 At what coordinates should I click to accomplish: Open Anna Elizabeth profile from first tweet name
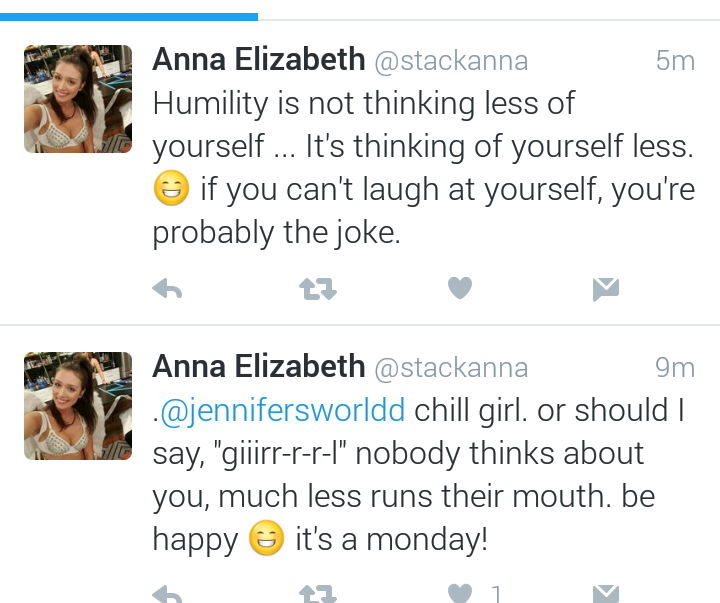click(x=259, y=59)
